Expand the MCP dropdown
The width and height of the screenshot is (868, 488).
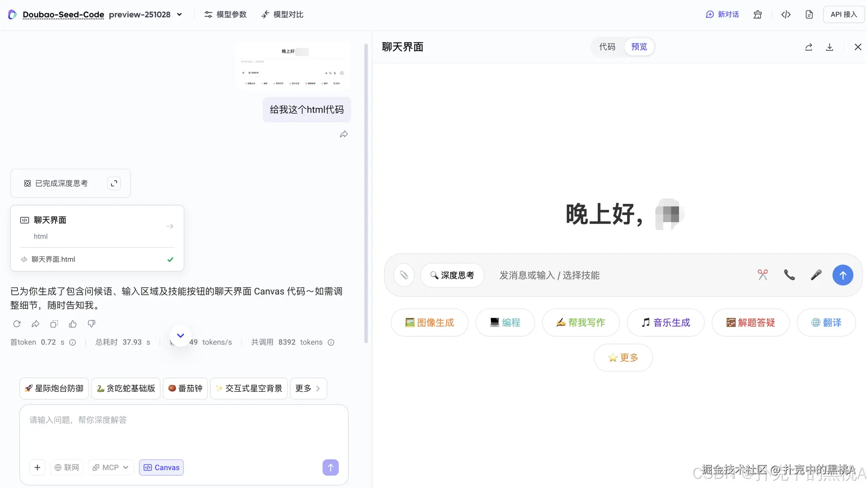[111, 467]
